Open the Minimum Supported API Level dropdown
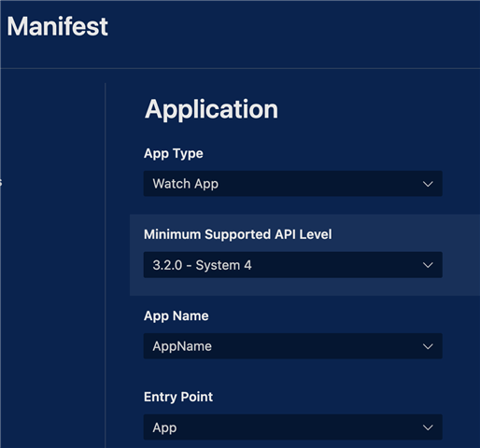 [x=292, y=265]
